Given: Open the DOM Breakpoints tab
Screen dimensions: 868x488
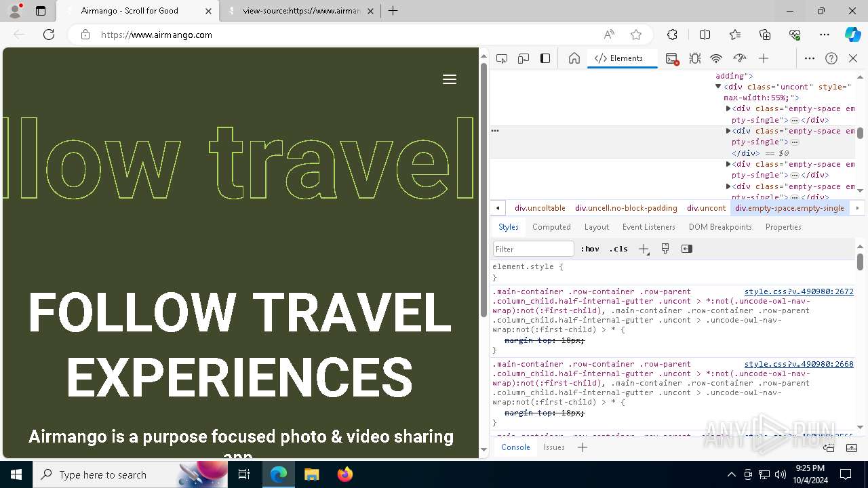Looking at the screenshot, I should (x=720, y=227).
